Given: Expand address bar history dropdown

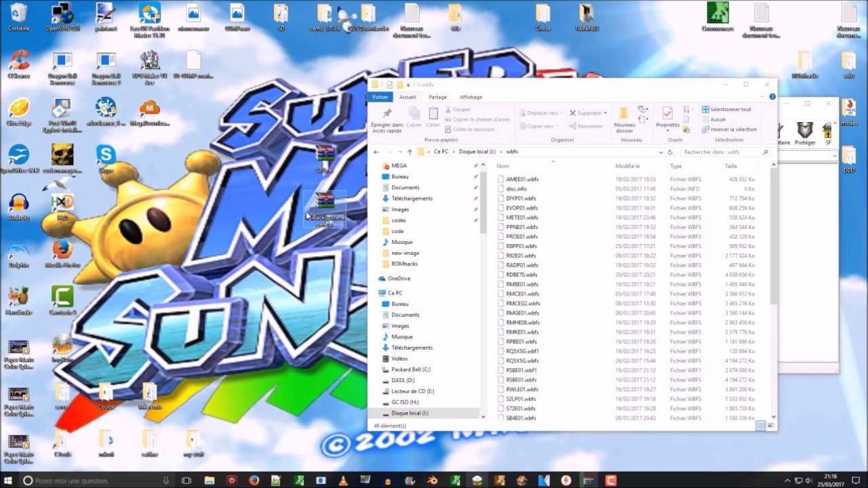Looking at the screenshot, I should [x=661, y=152].
